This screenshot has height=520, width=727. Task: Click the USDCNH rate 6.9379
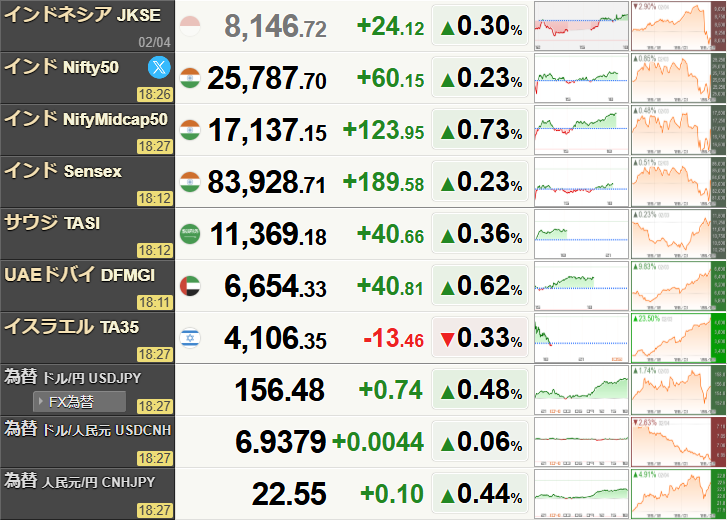point(281,442)
